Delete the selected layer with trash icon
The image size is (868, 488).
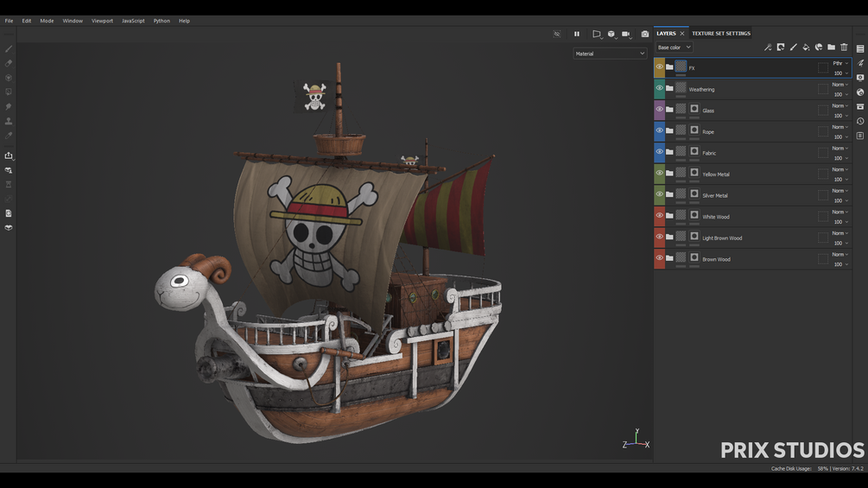pos(844,47)
